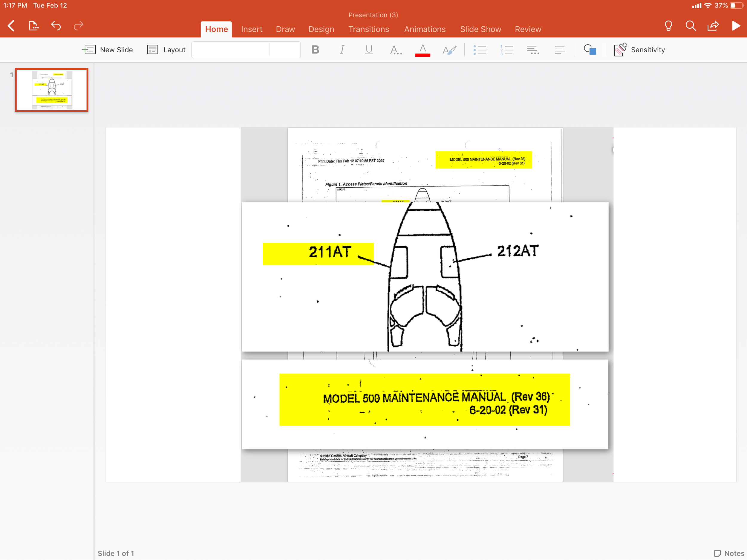Undo the last action
Image resolution: width=747 pixels, height=560 pixels.
tap(56, 26)
